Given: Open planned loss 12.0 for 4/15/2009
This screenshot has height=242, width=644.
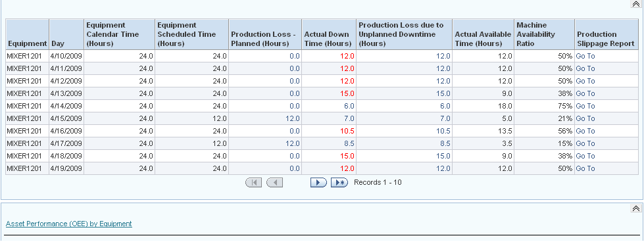Looking at the screenshot, I should pos(293,119).
